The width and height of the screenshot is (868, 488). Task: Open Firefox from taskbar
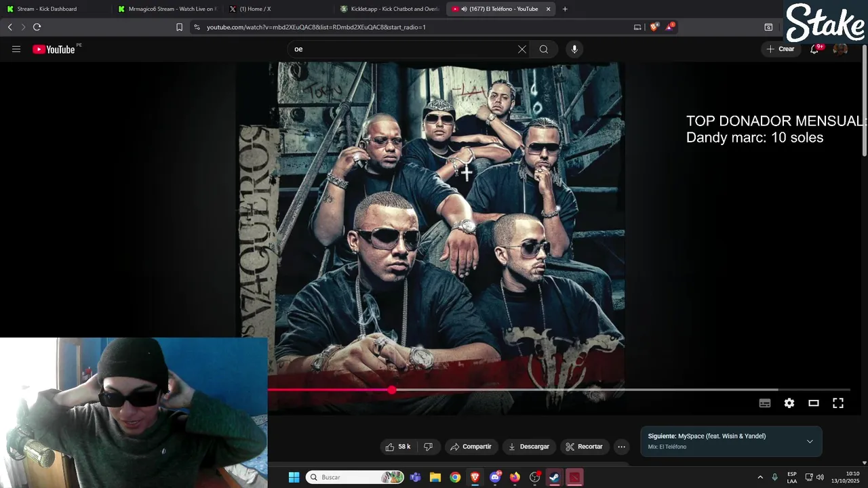[x=515, y=477]
